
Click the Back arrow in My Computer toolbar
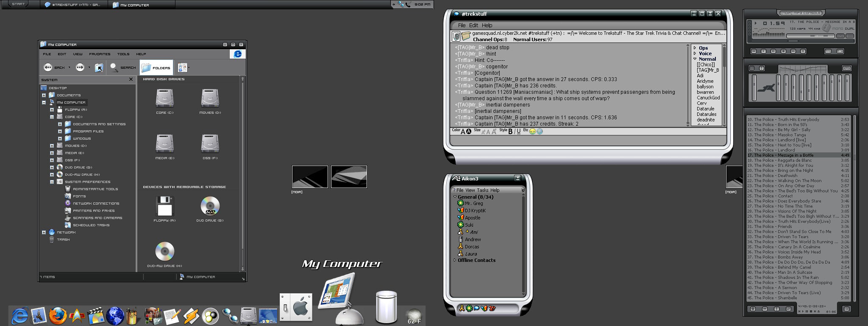tap(48, 67)
